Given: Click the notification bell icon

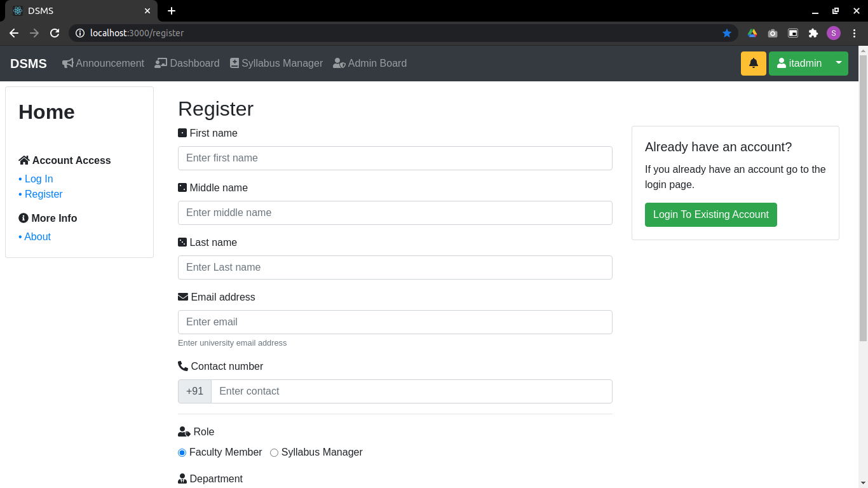Looking at the screenshot, I should [753, 64].
